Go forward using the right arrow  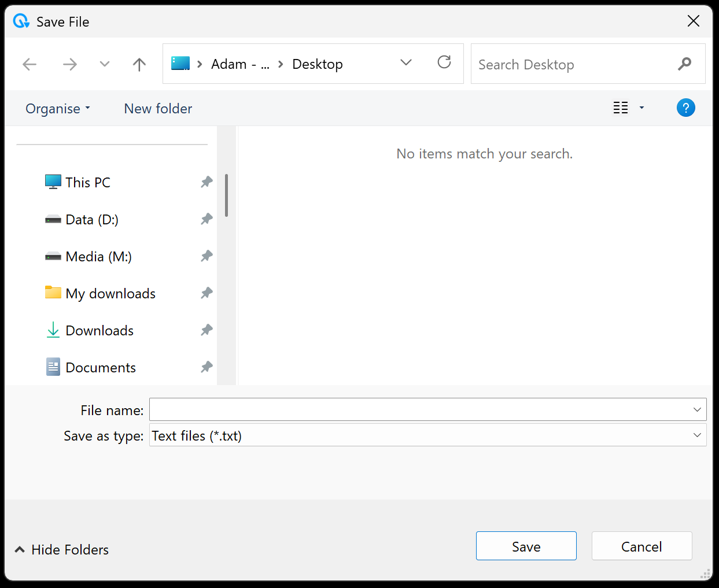(x=69, y=64)
